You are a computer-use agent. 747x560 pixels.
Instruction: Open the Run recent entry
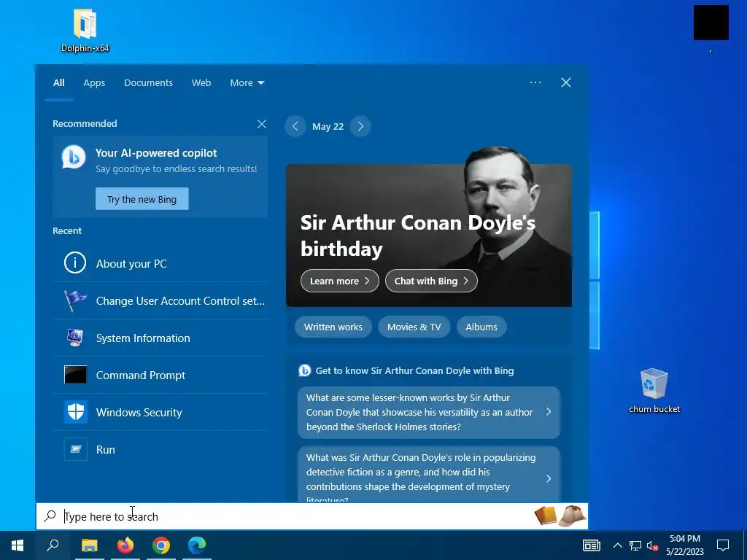tap(160, 449)
